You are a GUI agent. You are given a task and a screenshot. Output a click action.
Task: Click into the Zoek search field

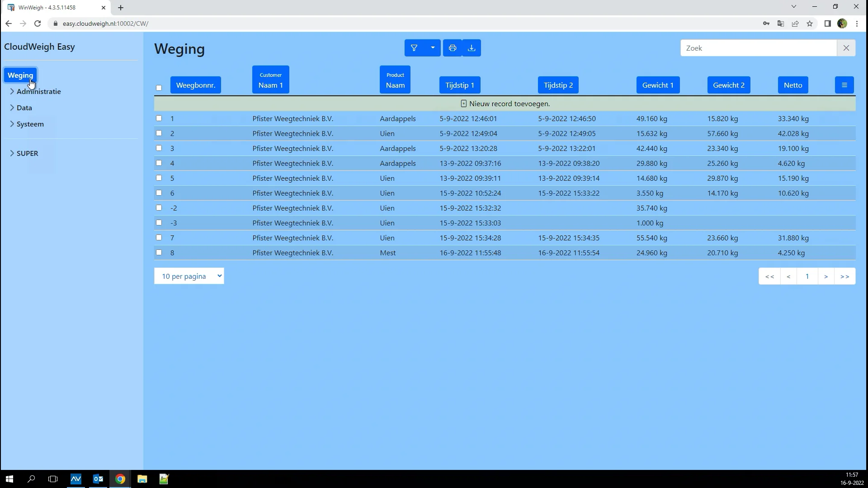[x=758, y=48]
